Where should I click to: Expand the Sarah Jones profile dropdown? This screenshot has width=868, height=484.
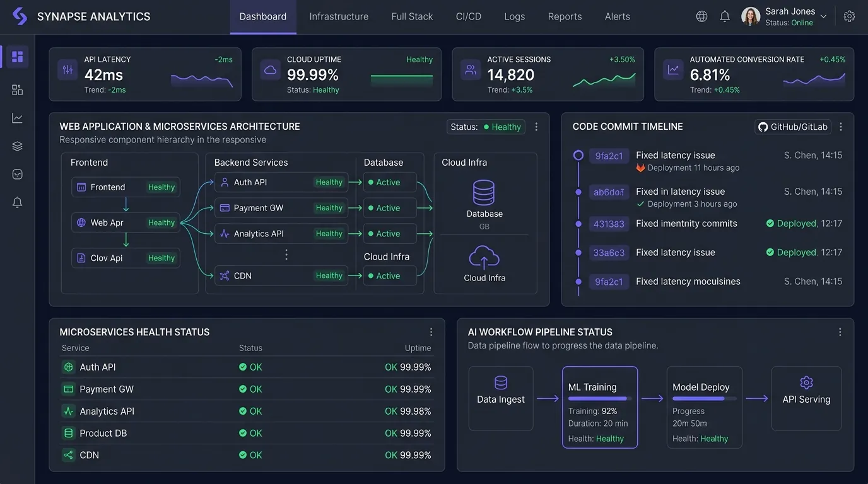click(x=823, y=17)
